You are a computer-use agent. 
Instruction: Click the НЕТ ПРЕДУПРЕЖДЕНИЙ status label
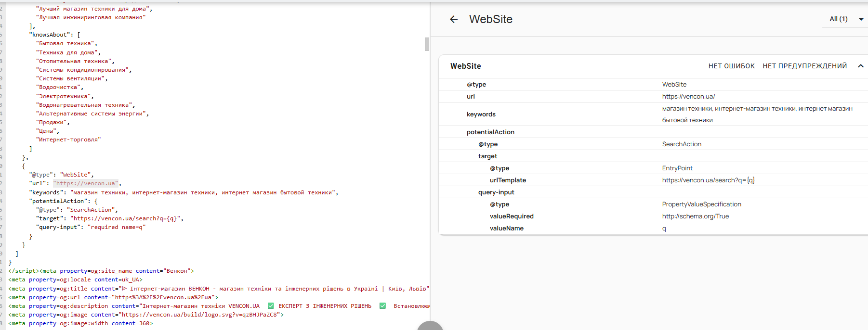[804, 66]
